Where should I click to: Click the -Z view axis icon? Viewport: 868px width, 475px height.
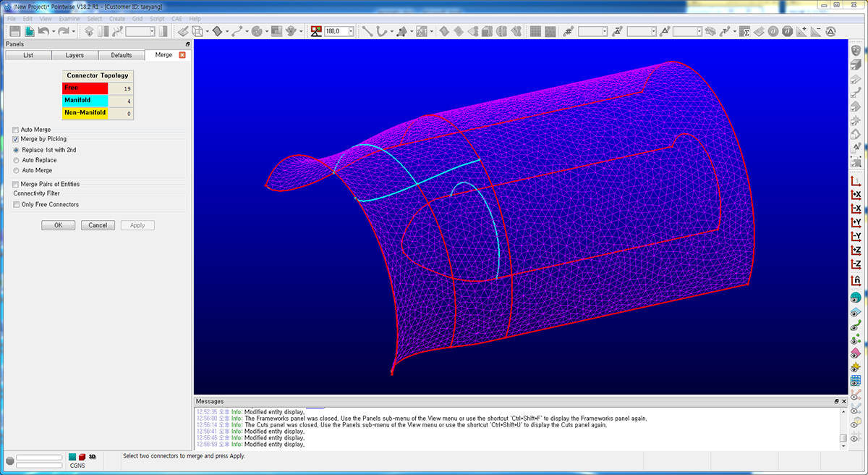(855, 264)
